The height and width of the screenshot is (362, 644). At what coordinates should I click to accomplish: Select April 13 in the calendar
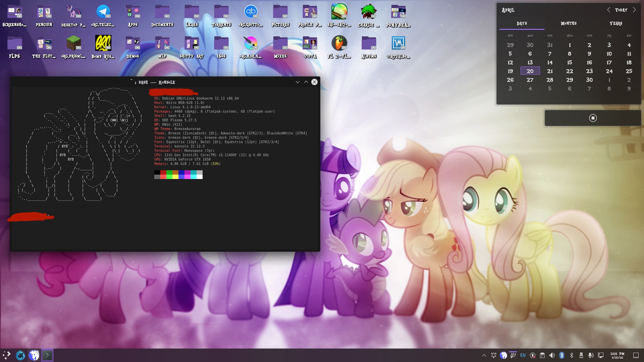(x=530, y=62)
